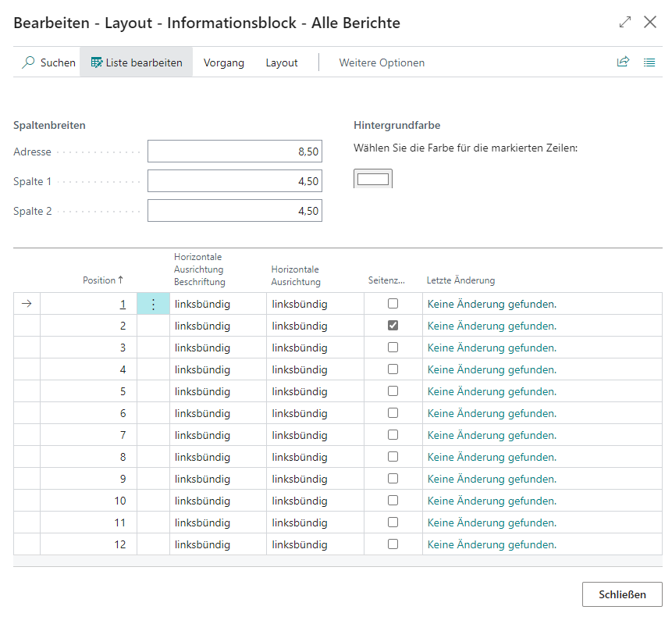Viewport: 672px width, 617px height.
Task: Open row 1 three-dot context menu
Action: (153, 305)
